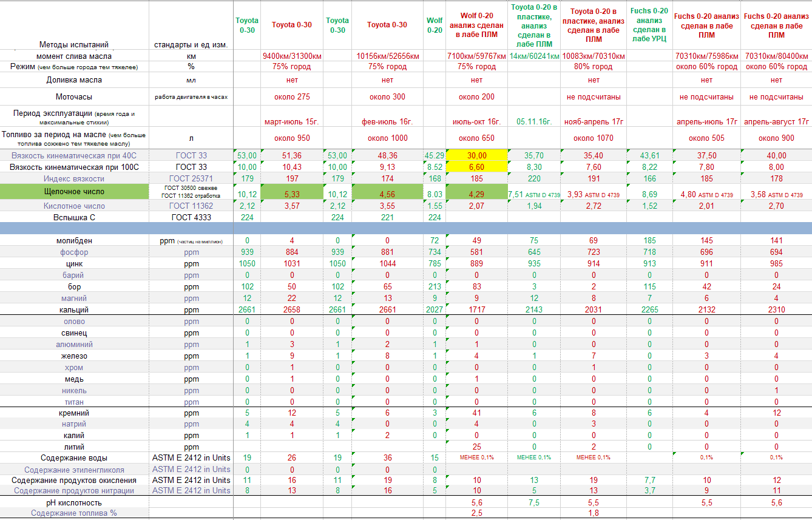Image resolution: width=812 pixels, height=520 pixels.
Task: Select the green 'Wolf 0-20' column header
Action: click(435, 25)
